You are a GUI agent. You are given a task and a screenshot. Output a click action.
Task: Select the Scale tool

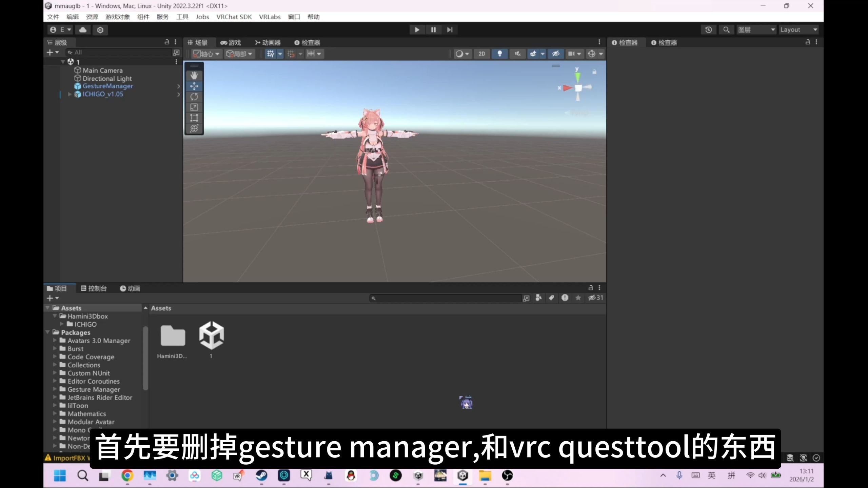[194, 107]
